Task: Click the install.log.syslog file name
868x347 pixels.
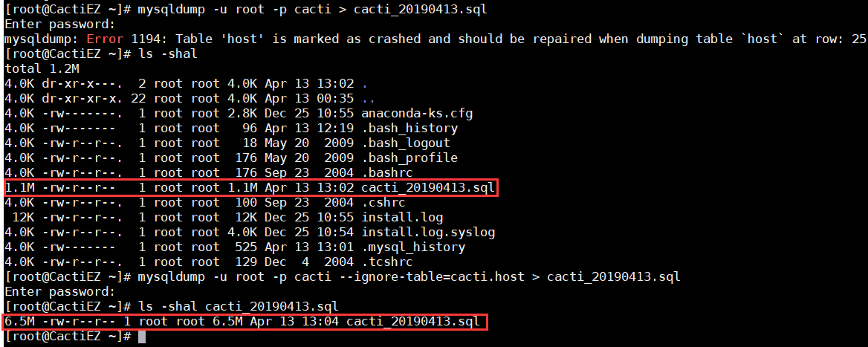Action: pyautogui.click(x=428, y=233)
